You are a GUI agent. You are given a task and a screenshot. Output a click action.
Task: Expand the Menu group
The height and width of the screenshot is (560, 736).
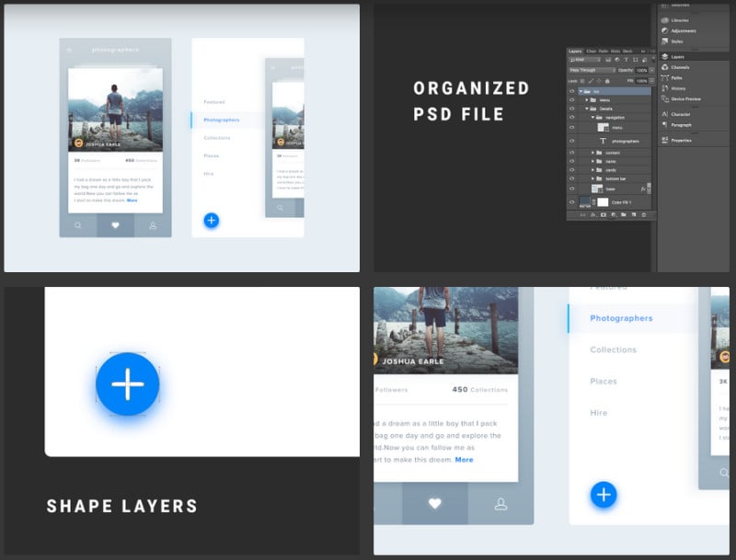tap(587, 100)
